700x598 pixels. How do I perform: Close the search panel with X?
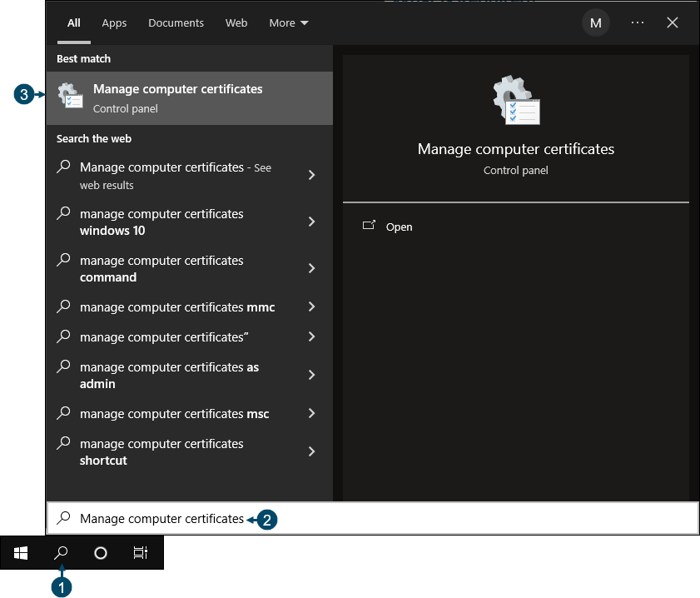(673, 22)
